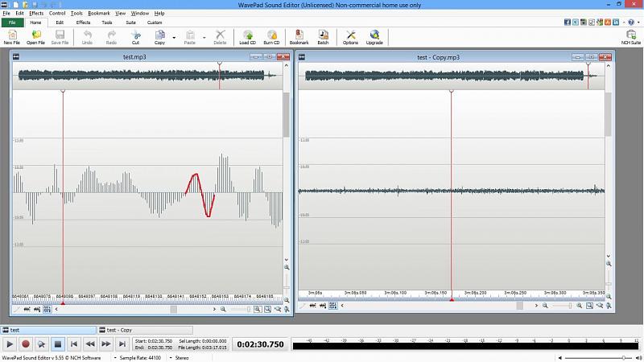Screen dimensions: 644x362
Task: Delete selection with the Delete X icon
Action: click(220, 37)
